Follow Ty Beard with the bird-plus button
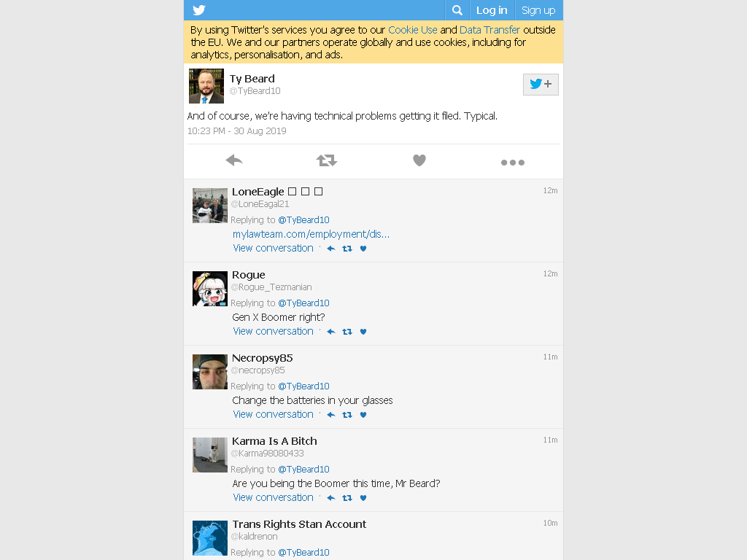This screenshot has height=560, width=747. (x=541, y=85)
